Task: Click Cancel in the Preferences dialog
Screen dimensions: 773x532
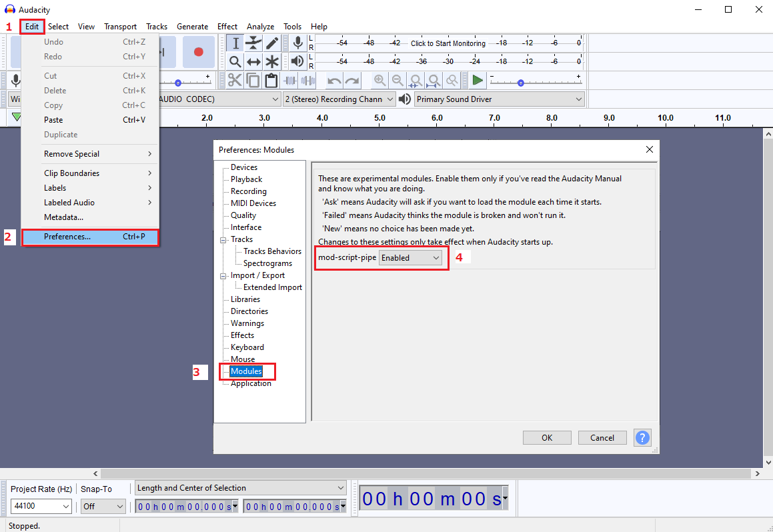Action: [602, 437]
